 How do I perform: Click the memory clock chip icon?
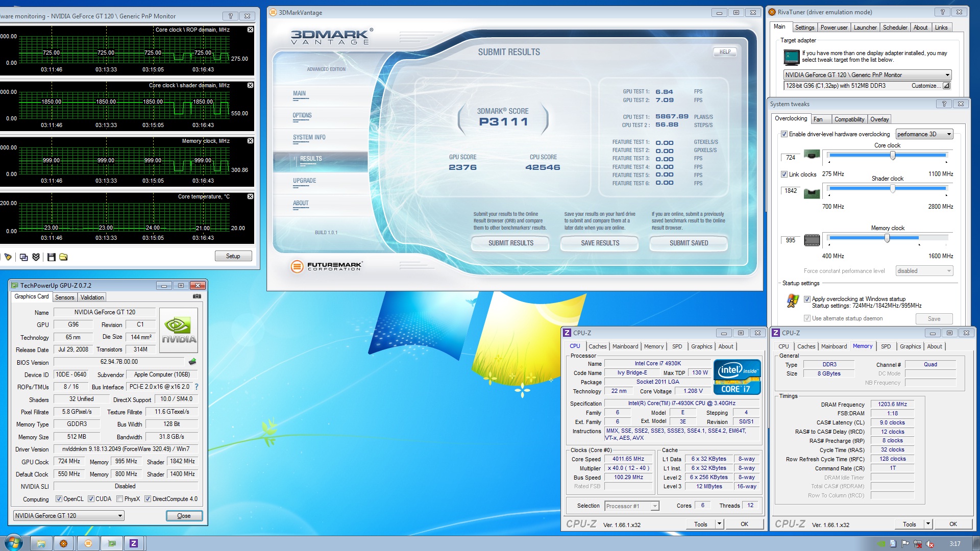(812, 240)
